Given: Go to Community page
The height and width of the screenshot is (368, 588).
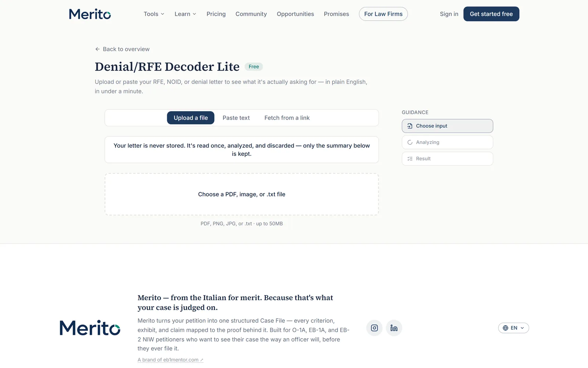Looking at the screenshot, I should 251,14.
